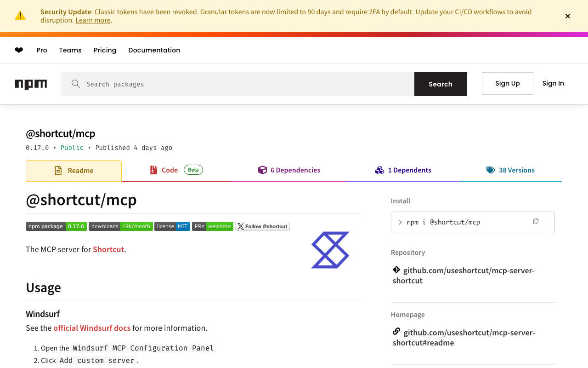Click the npm heart icon
The width and height of the screenshot is (588, 368).
pyautogui.click(x=19, y=50)
